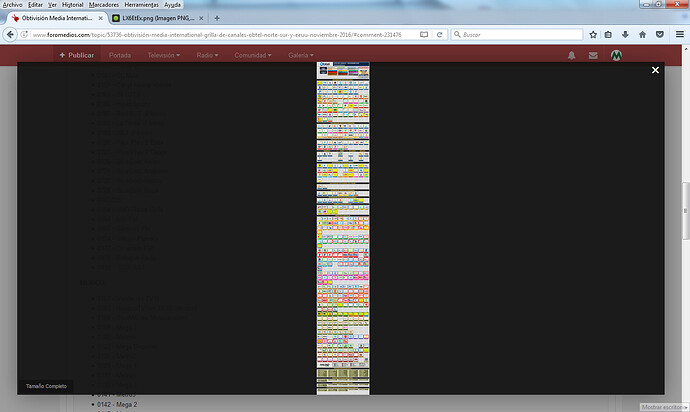Screen dimensions: 690x412
Task: Expand the Televisión dropdown menu
Action: pyautogui.click(x=163, y=55)
